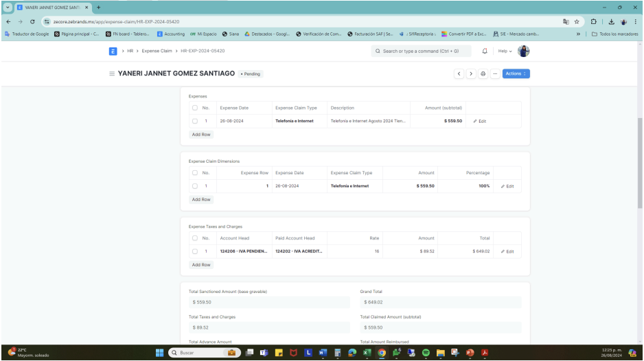Open the three-dots more options menu
Image resolution: width=644 pixels, height=361 pixels.
pyautogui.click(x=494, y=73)
